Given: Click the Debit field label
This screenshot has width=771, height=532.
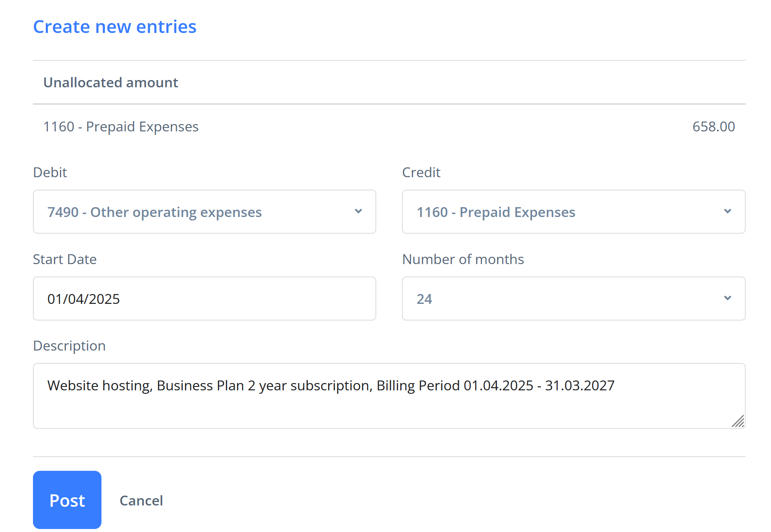Looking at the screenshot, I should (x=50, y=172).
